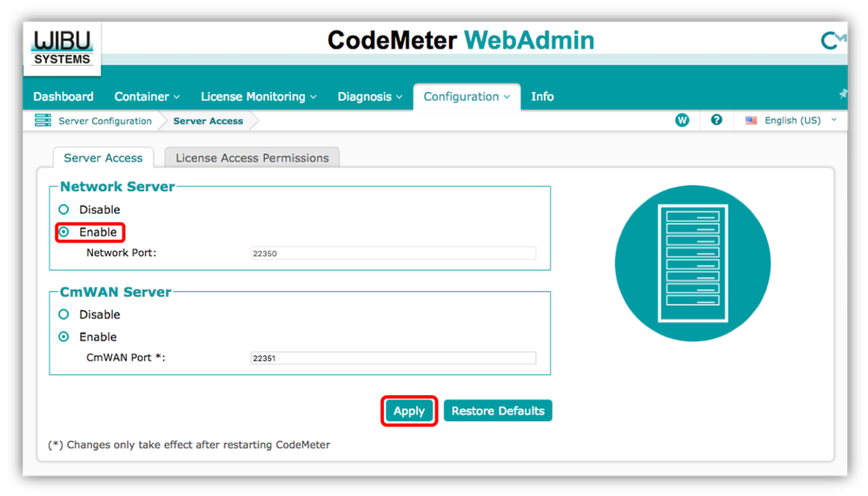Select Disable under Network Server
The height and width of the screenshot is (496, 868).
pos(63,209)
